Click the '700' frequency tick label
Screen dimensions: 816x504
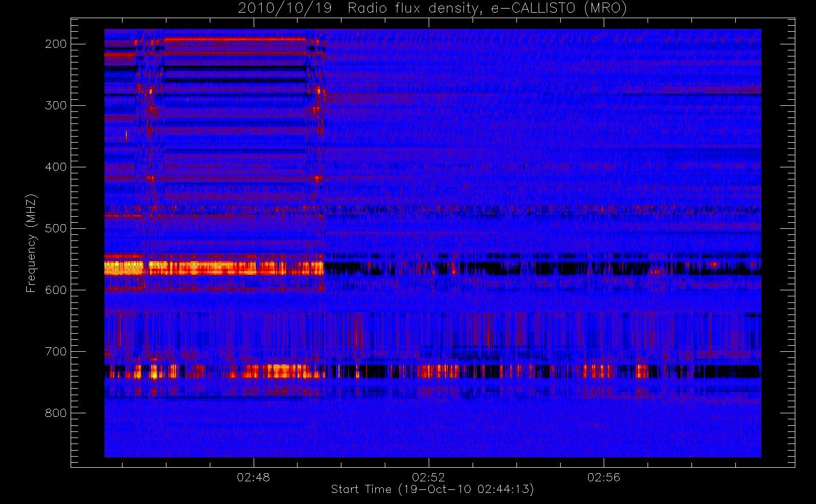56,351
